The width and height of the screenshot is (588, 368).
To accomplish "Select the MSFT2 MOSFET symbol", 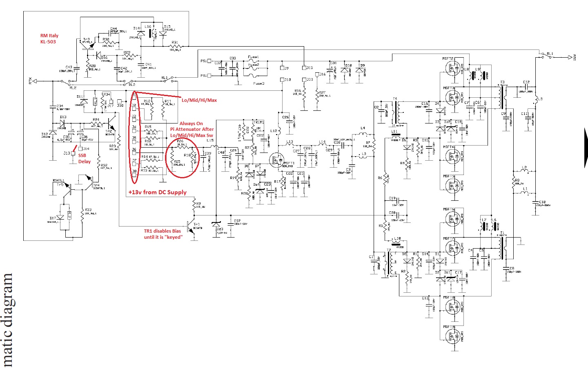I will (x=453, y=70).
